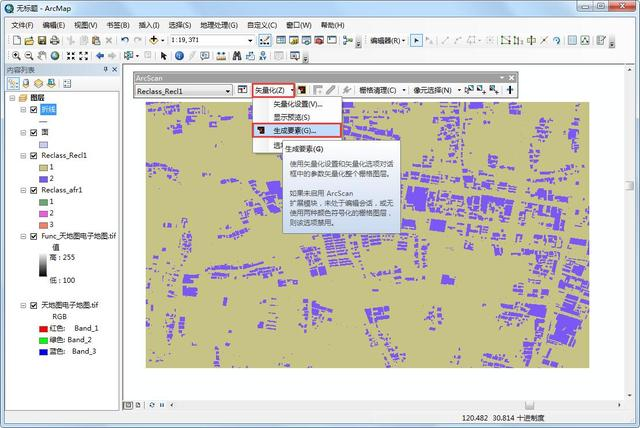Choose the Select Elements arrow tool
This screenshot has width=640, height=428.
(164, 56)
